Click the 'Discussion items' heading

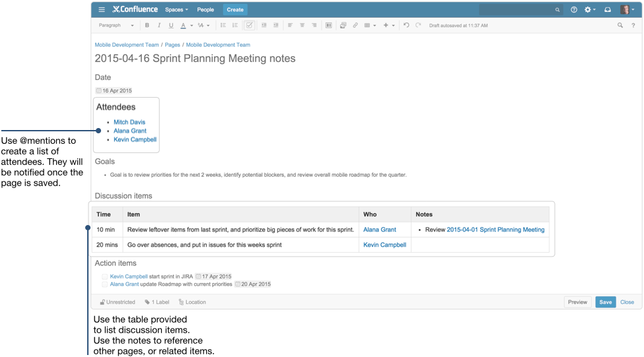coord(124,196)
